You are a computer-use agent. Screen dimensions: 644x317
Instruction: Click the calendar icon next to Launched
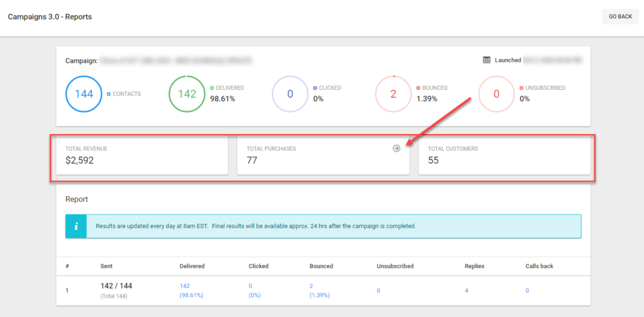pos(487,60)
